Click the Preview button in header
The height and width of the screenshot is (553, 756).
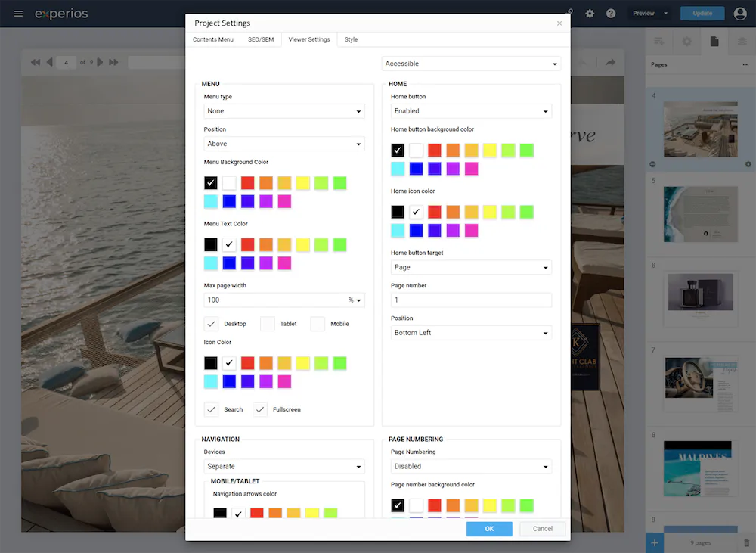coord(643,14)
